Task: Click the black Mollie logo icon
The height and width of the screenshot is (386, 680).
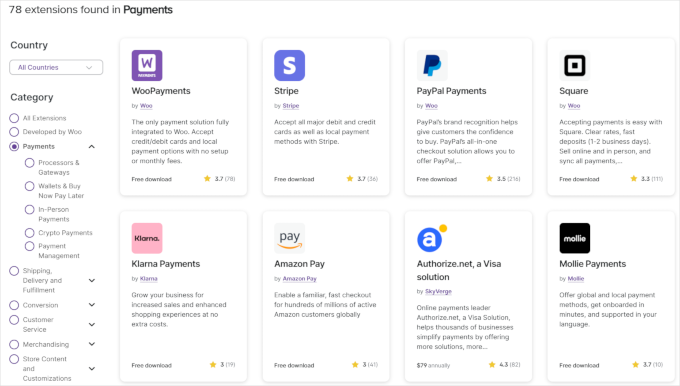Action: point(575,238)
